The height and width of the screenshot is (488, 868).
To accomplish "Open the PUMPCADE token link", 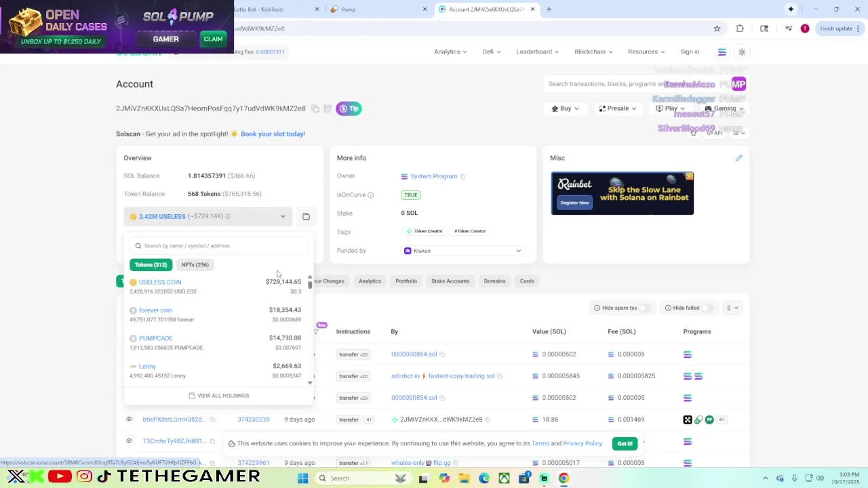I will tap(155, 338).
